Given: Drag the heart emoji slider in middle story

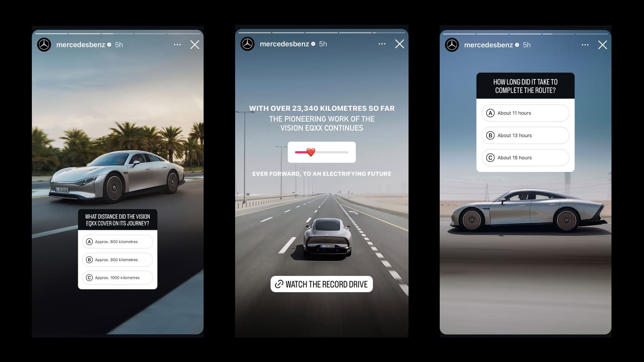Looking at the screenshot, I should click(x=310, y=152).
